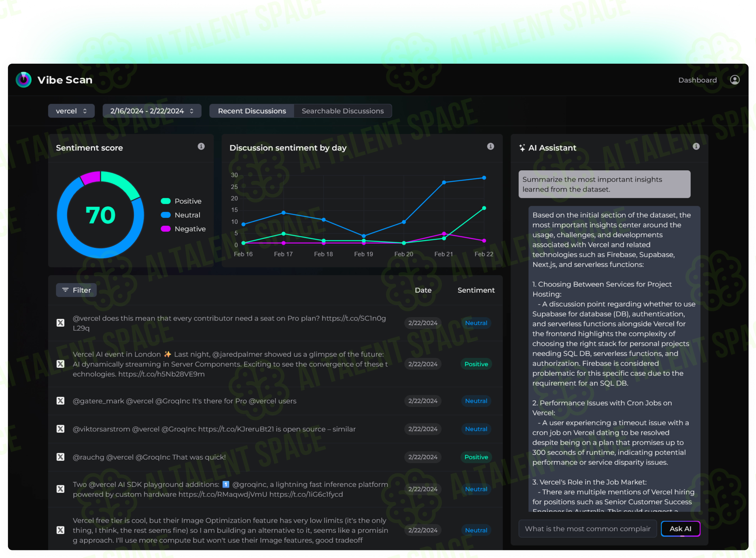Click the 'Summarize the most important insights' prompt
Image resolution: width=756 pixels, height=558 pixels.
click(x=605, y=184)
